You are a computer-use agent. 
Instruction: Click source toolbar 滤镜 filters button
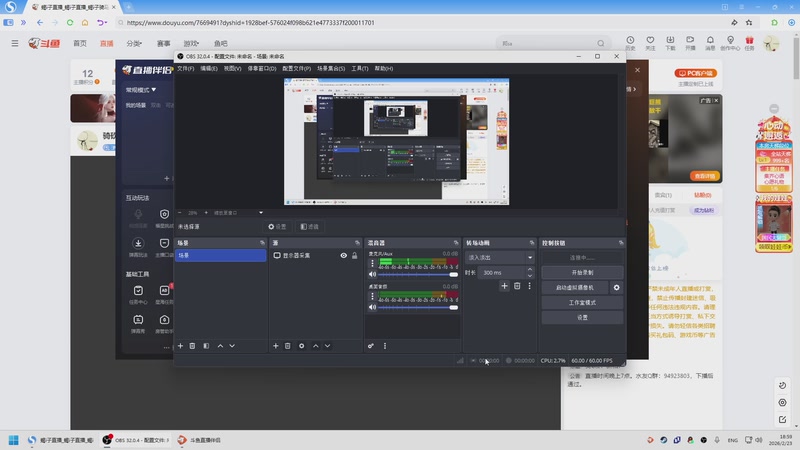310,227
